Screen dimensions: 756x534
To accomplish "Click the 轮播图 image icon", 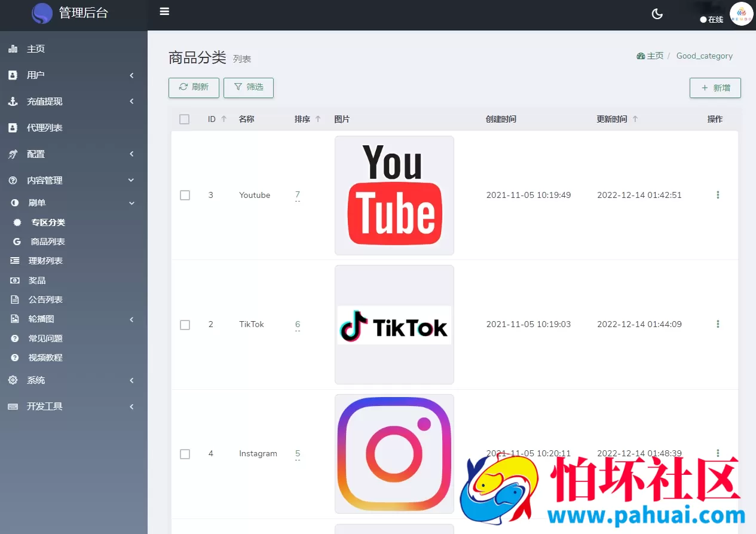I will coord(15,319).
